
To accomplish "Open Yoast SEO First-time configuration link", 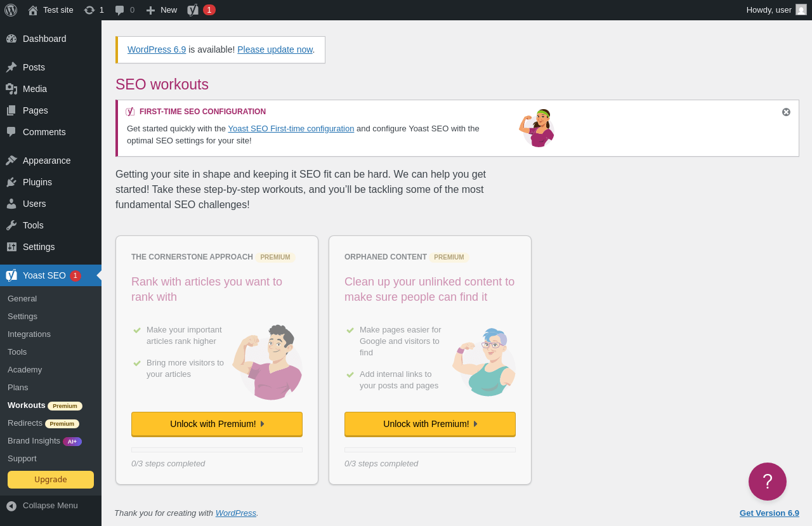I will [291, 128].
